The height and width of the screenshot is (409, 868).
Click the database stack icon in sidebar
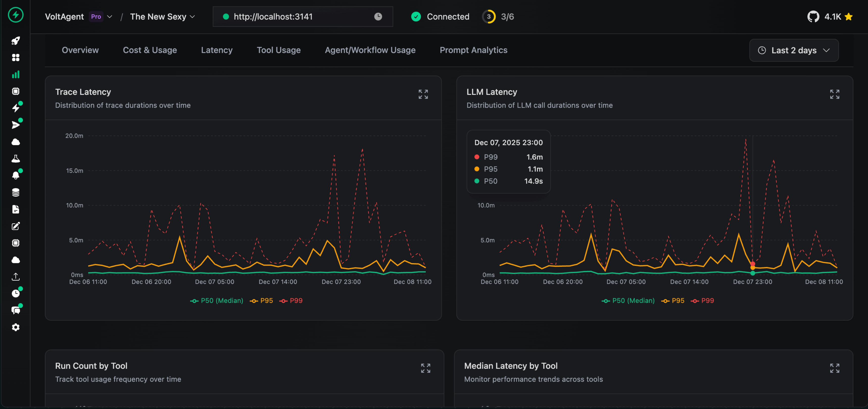coord(15,192)
